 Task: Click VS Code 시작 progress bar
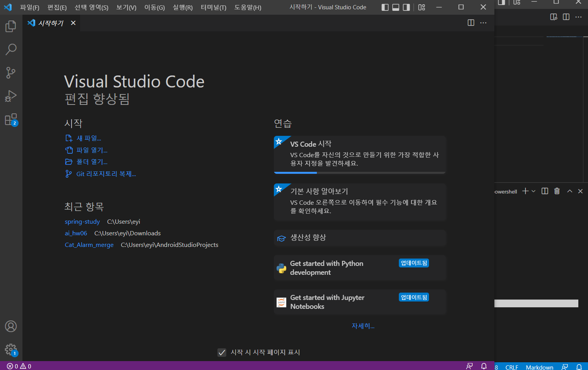pyautogui.click(x=360, y=173)
